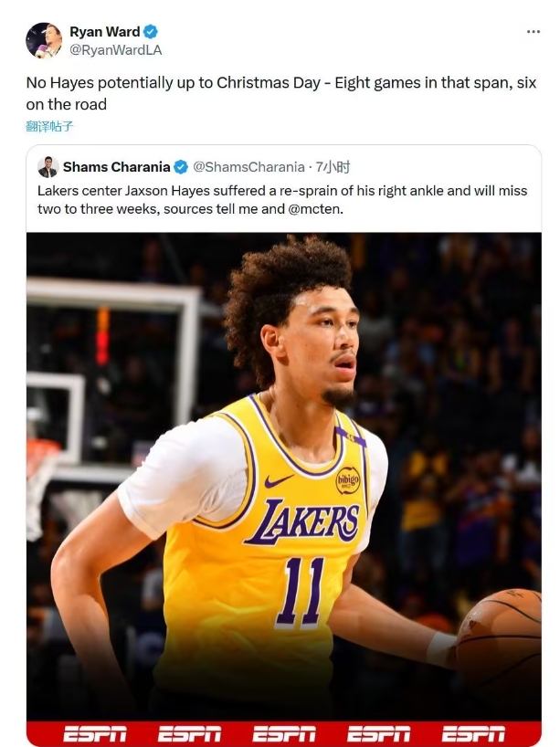The width and height of the screenshot is (560, 747).
Task: Open the three-dot more options menu
Action: click(x=534, y=32)
